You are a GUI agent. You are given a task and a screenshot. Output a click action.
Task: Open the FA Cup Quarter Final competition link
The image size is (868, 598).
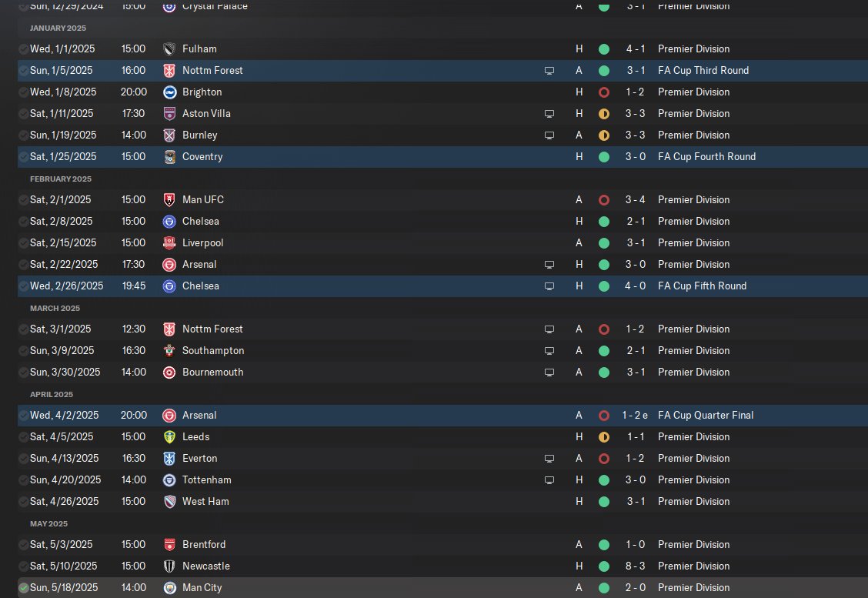coord(706,416)
